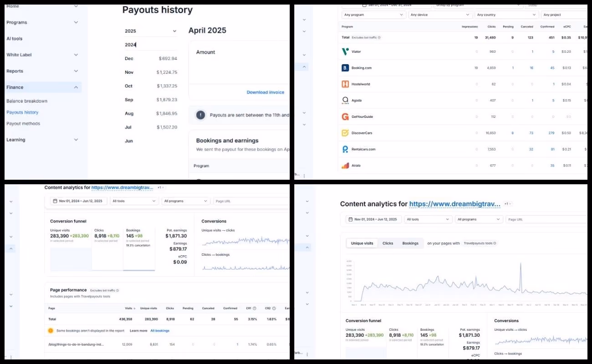Image resolution: width=592 pixels, height=364 pixels.
Task: Open the Any project filter dropdown
Action: click(564, 15)
